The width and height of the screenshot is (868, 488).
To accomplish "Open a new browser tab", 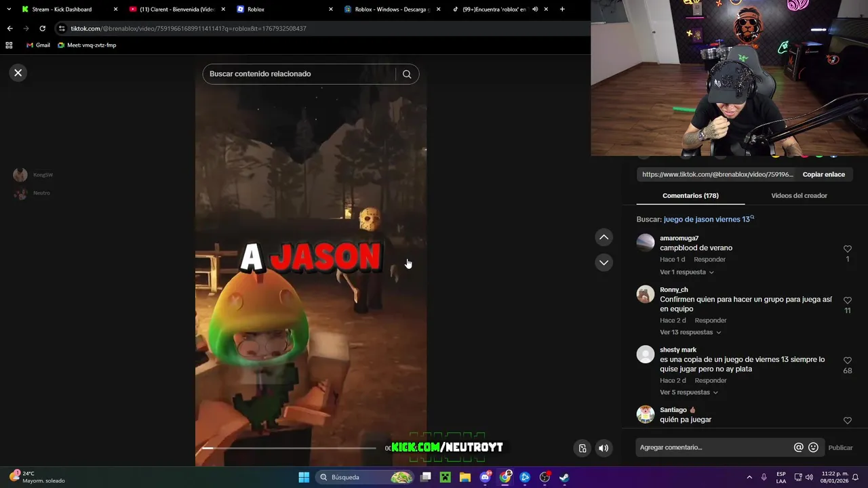I will coord(562,9).
